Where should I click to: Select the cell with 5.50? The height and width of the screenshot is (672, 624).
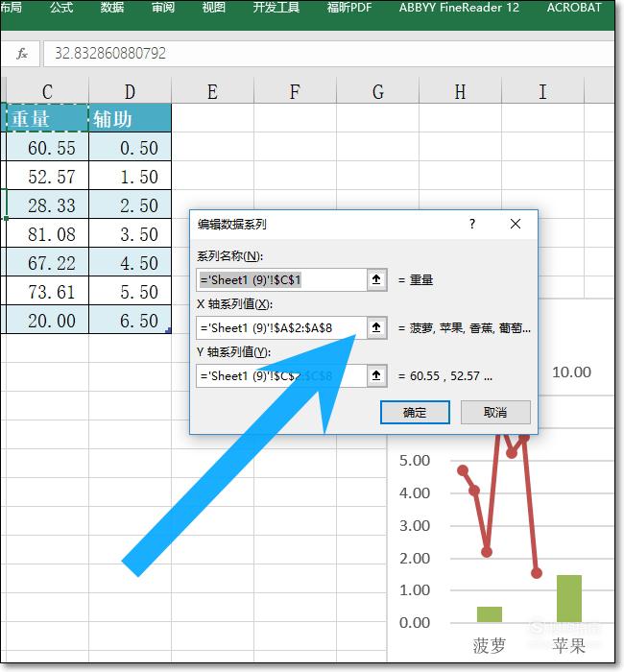pos(130,291)
